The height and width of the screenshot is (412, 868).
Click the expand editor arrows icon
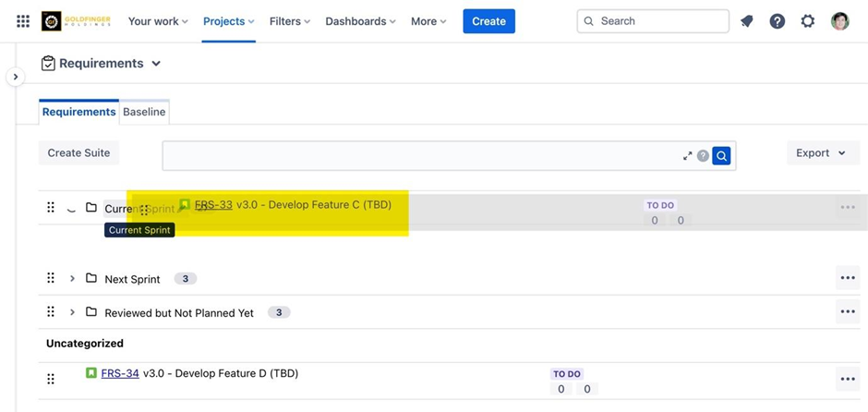[x=687, y=156]
